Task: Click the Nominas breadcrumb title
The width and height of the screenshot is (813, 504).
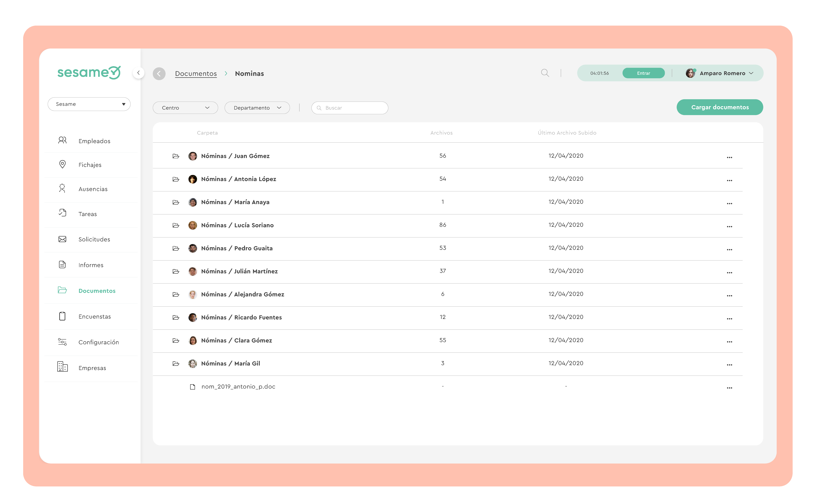Action: tap(249, 74)
